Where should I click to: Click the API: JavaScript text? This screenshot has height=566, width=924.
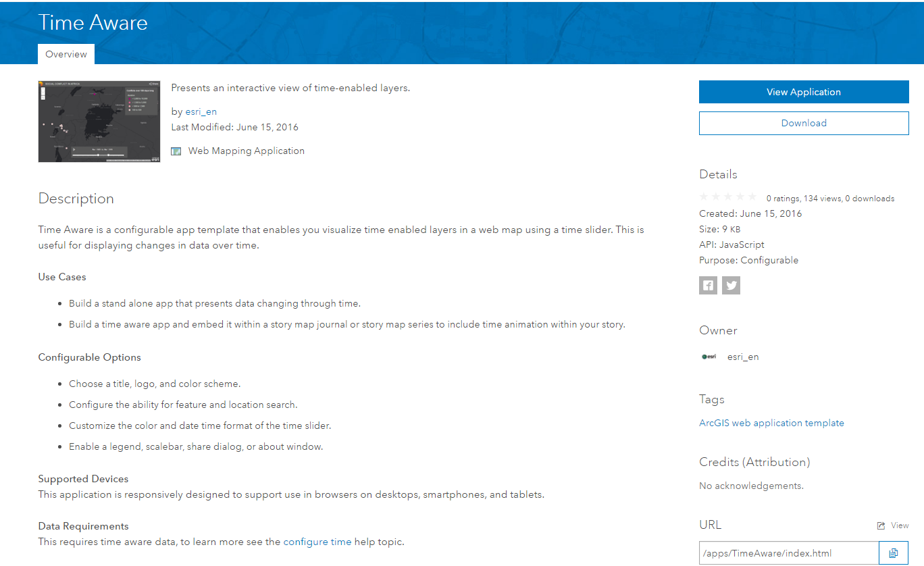pyautogui.click(x=732, y=245)
